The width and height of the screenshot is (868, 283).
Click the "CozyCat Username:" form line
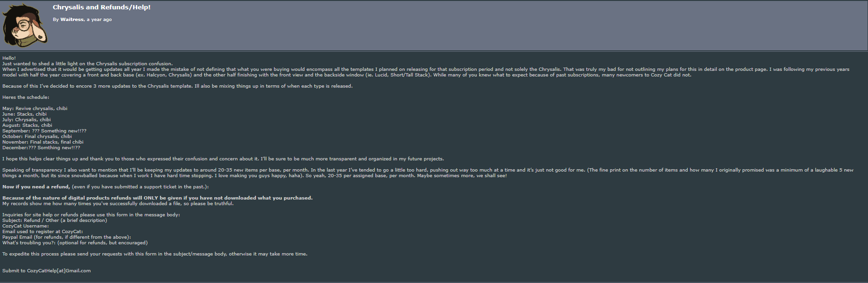tap(26, 226)
